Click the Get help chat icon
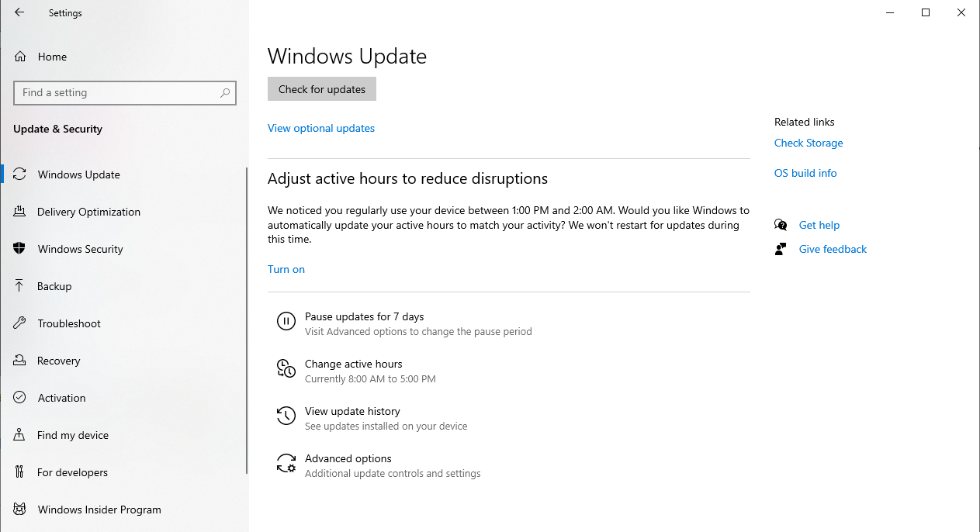Image resolution: width=980 pixels, height=532 pixels. pos(781,225)
